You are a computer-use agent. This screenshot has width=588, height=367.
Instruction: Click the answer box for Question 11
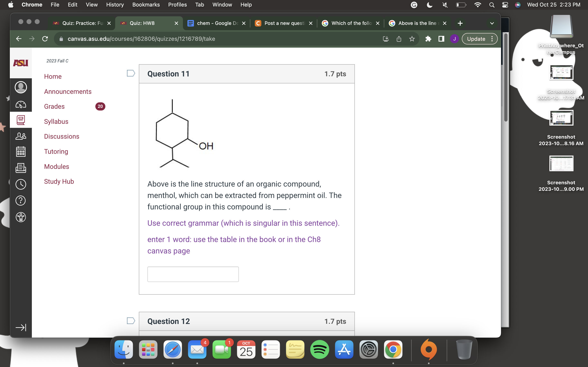193,274
